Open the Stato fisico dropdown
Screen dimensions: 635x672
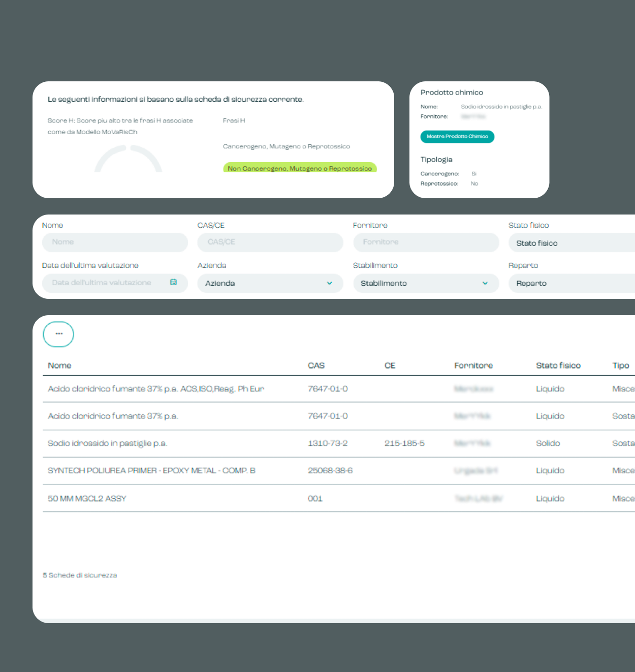(x=571, y=243)
